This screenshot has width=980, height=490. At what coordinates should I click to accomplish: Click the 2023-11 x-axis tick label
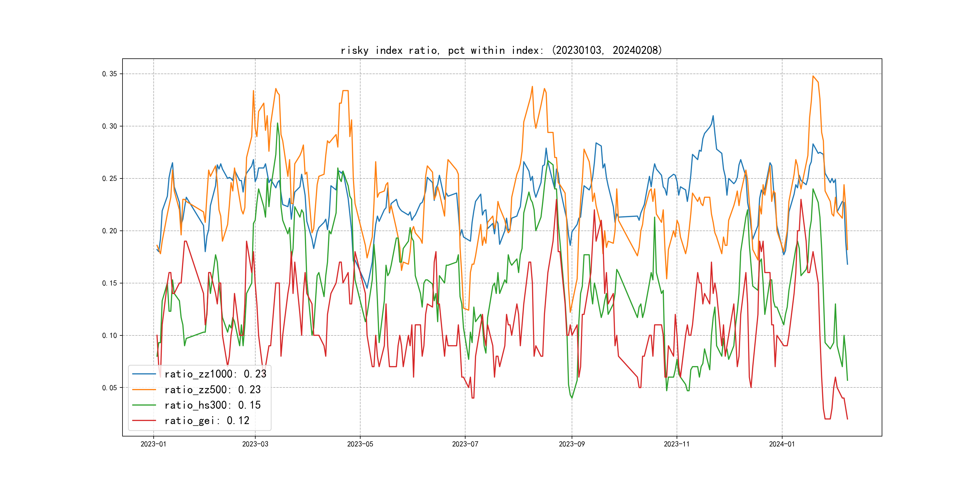676,444
